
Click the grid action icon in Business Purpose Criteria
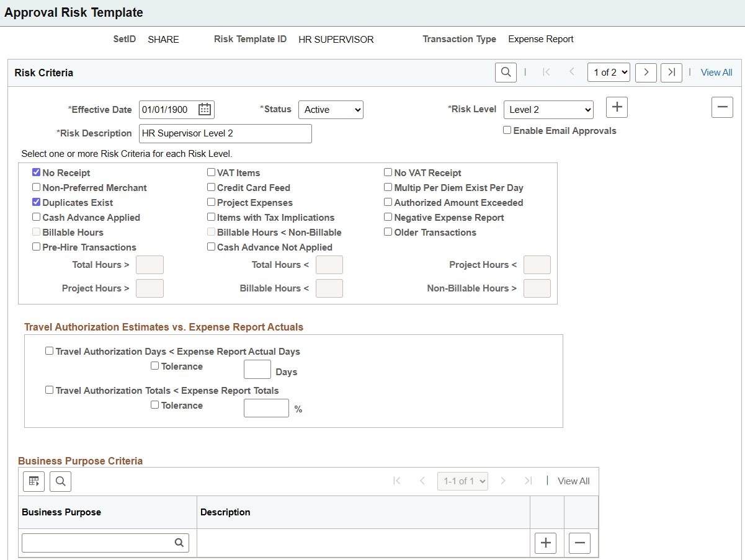tap(33, 481)
